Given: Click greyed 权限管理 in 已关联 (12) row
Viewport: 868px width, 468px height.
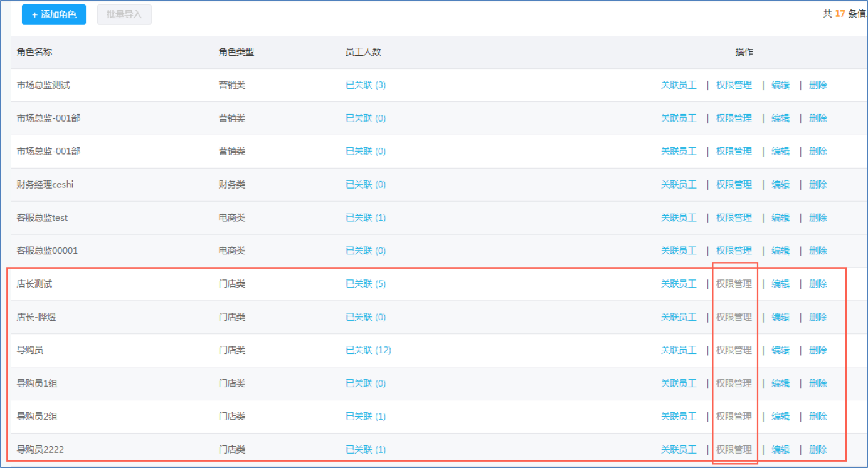Looking at the screenshot, I should (x=734, y=351).
